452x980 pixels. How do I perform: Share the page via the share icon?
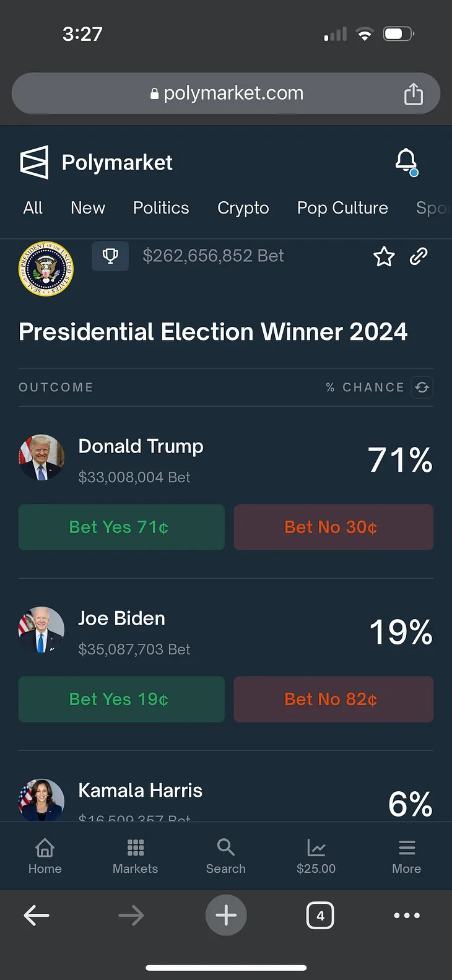coord(414,93)
